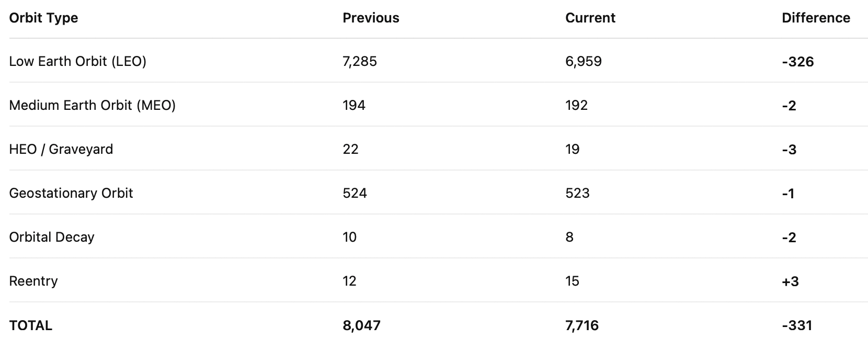Click the Orbit Type column header
Viewport: 868px width, 361px height.
(43, 18)
